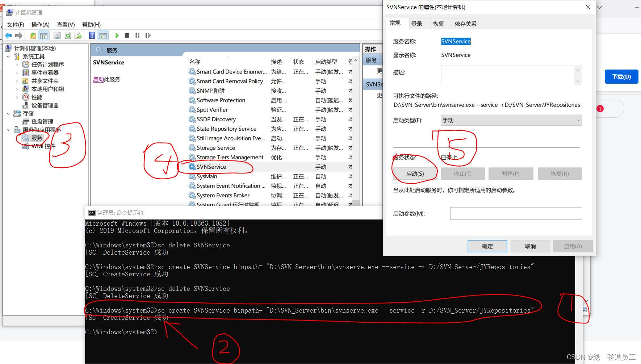Click the Up one level folder icon

(x=33, y=35)
